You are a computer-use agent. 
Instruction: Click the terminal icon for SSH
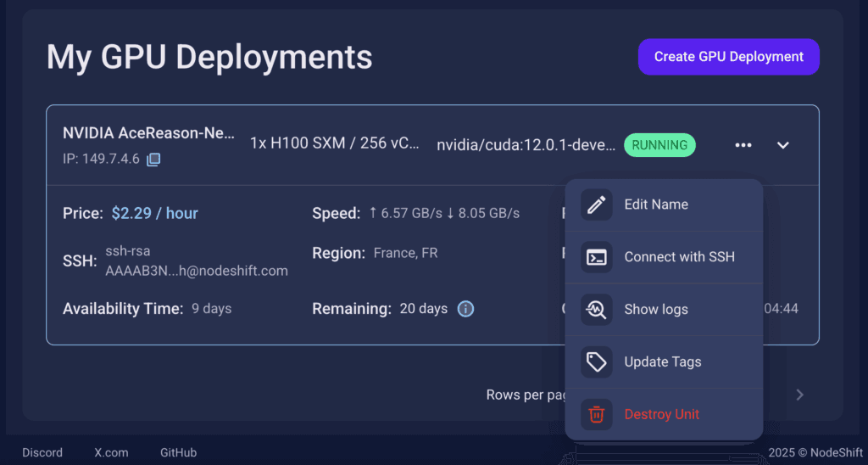(x=596, y=257)
